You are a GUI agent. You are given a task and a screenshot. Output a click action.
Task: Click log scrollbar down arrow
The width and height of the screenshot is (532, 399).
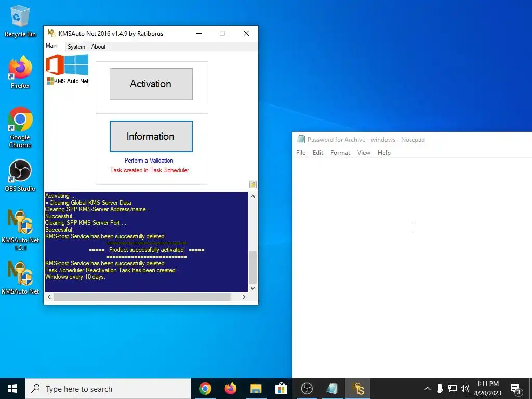click(x=252, y=288)
